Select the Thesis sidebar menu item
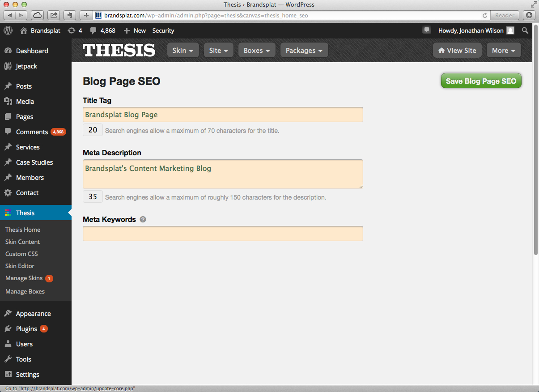The height and width of the screenshot is (392, 539). point(36,213)
